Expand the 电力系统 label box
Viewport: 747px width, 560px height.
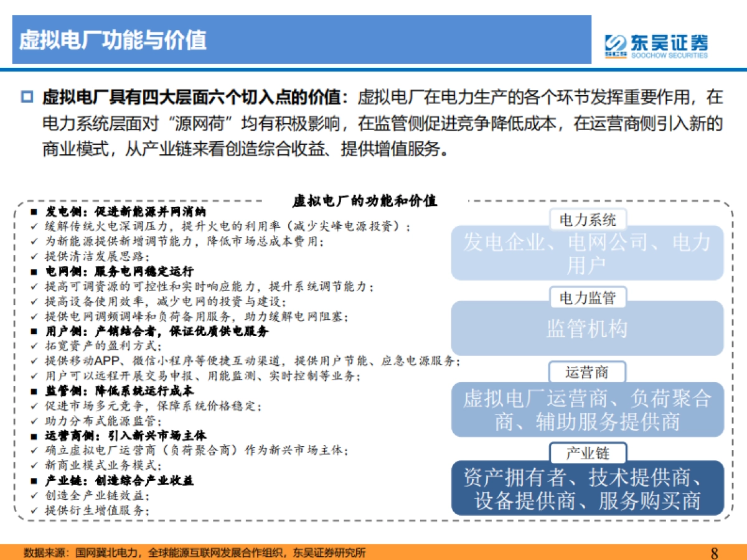click(590, 219)
